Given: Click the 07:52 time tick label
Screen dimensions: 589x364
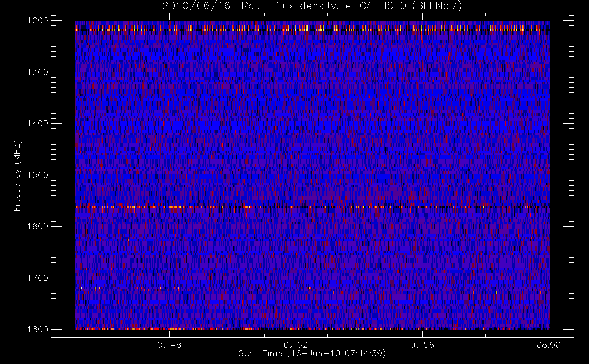Looking at the screenshot, I should click(x=296, y=345).
